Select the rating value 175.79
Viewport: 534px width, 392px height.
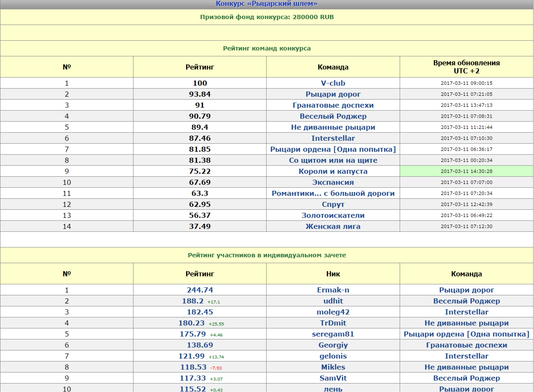193,334
